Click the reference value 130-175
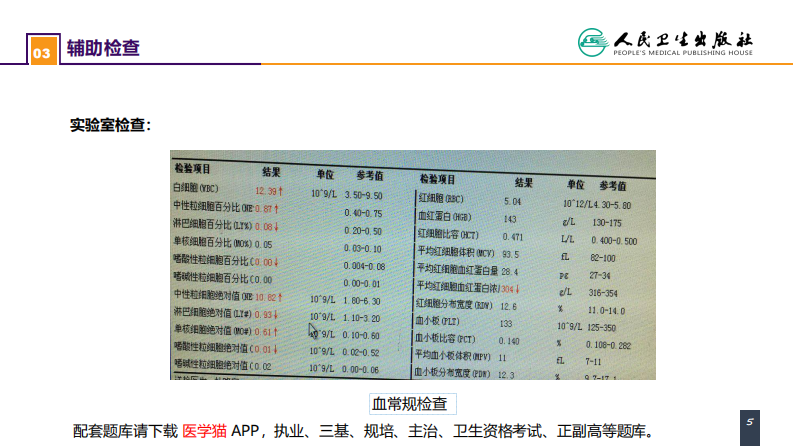Viewport: 793px width, 446px height. click(607, 222)
